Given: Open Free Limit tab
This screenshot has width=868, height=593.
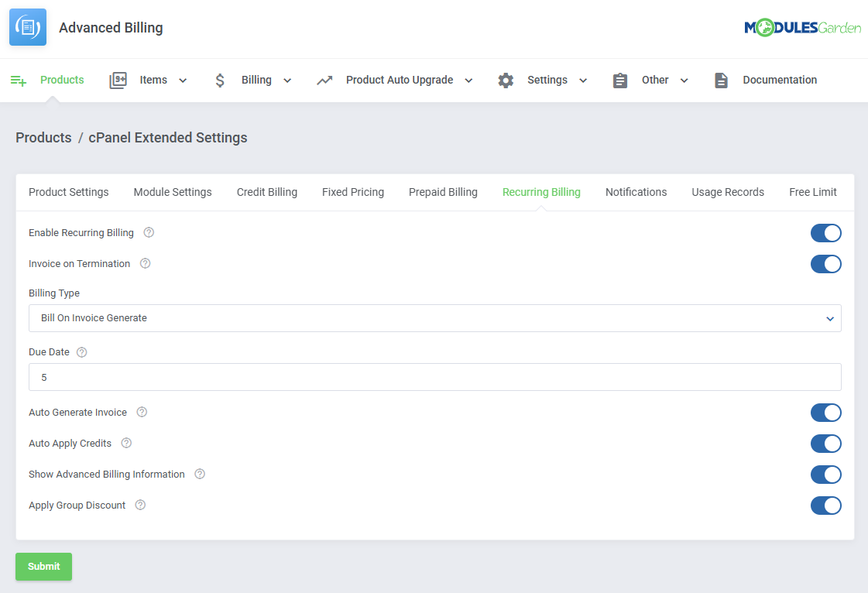Looking at the screenshot, I should coord(813,192).
